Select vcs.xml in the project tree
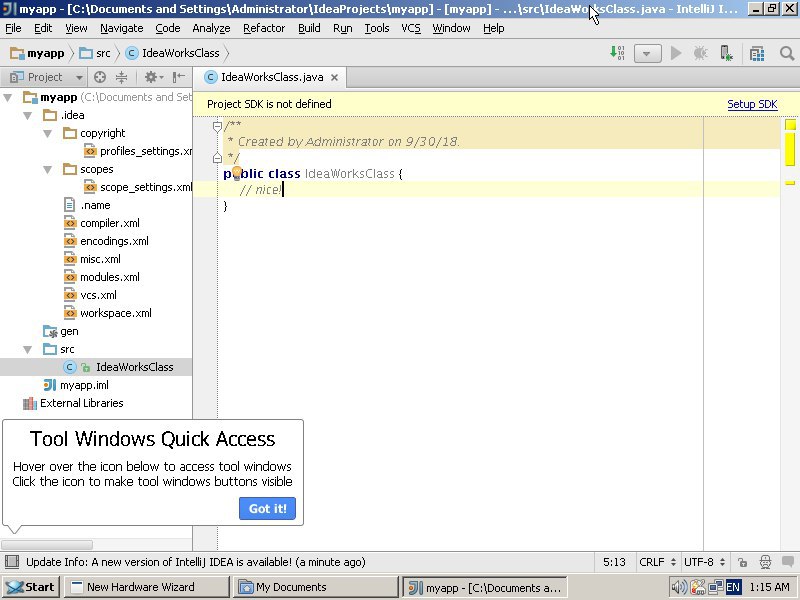This screenshot has width=800, height=600. pyautogui.click(x=90, y=295)
